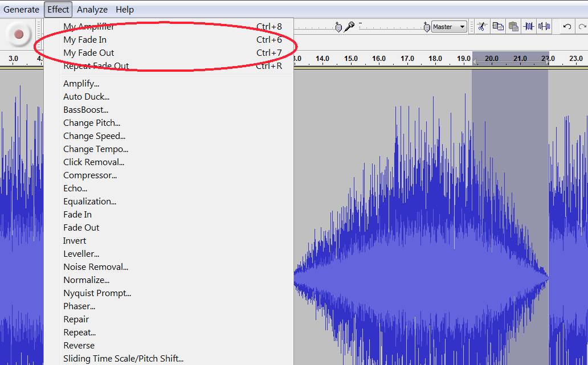Screen dimensions: 588x365
Task: Click the timeline ruler at 17.0
Action: click(407, 59)
